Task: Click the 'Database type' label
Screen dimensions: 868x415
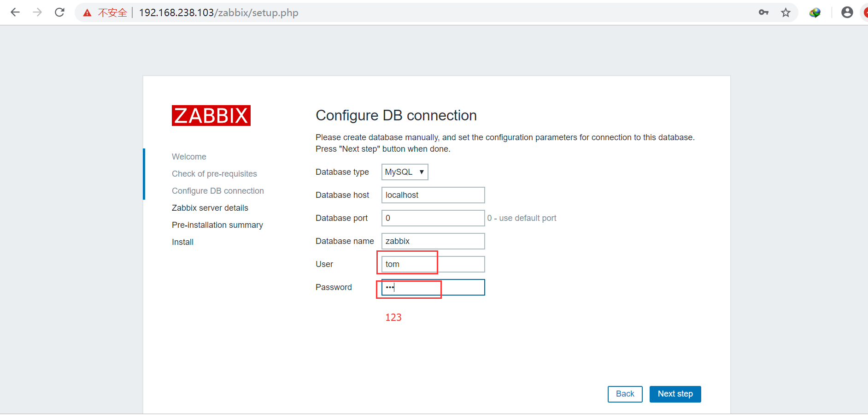Action: 342,172
